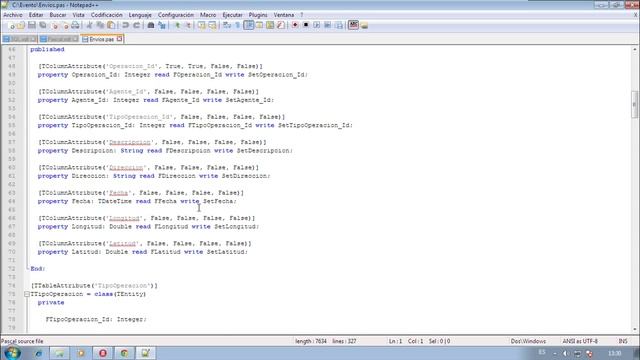Switch to the second document tab
This screenshot has height=360, width=640.
[x=59, y=39]
